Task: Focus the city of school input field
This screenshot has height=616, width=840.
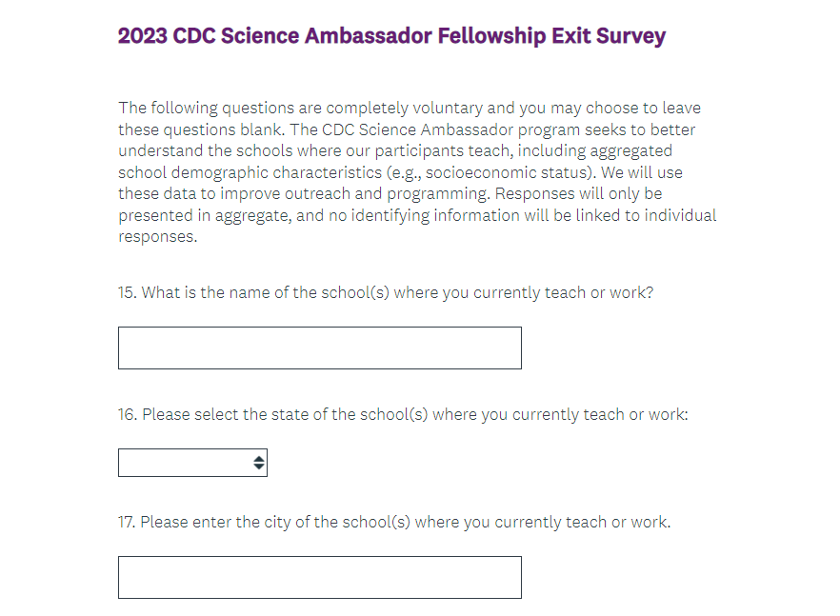Action: 319,577
